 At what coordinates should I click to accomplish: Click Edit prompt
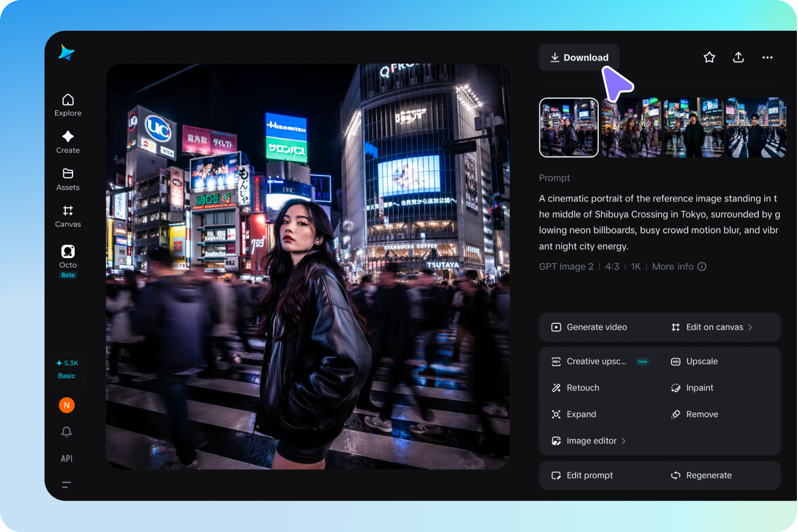coord(582,475)
